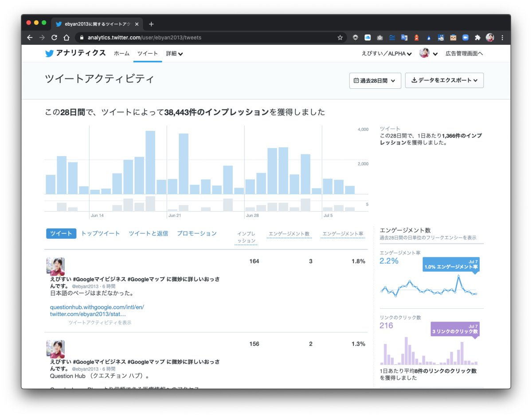Image resolution: width=532 pixels, height=417 pixels.
Task: Click the Jun 28 date label on chart
Action: 252,216
